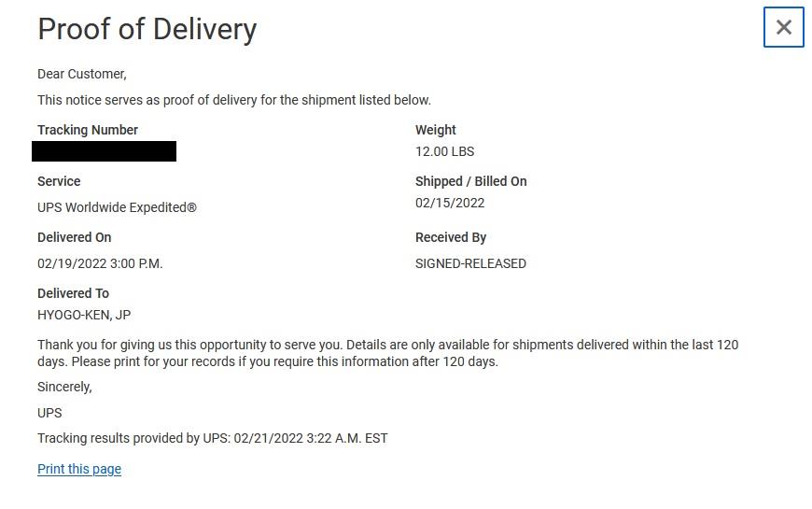Select the tracking results timestamp line
Screen dimensions: 812x509
click(x=212, y=439)
